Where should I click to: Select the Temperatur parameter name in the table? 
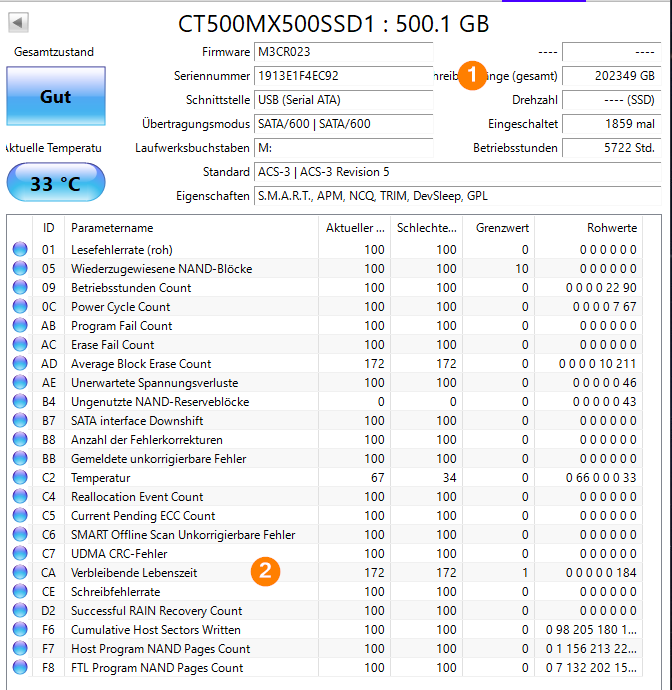pos(101,477)
